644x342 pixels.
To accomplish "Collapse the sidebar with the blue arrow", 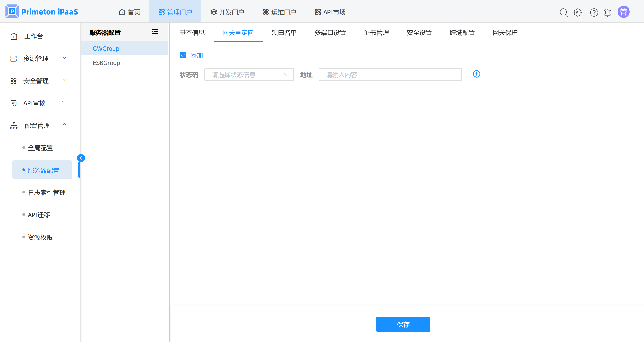I will 81,158.
